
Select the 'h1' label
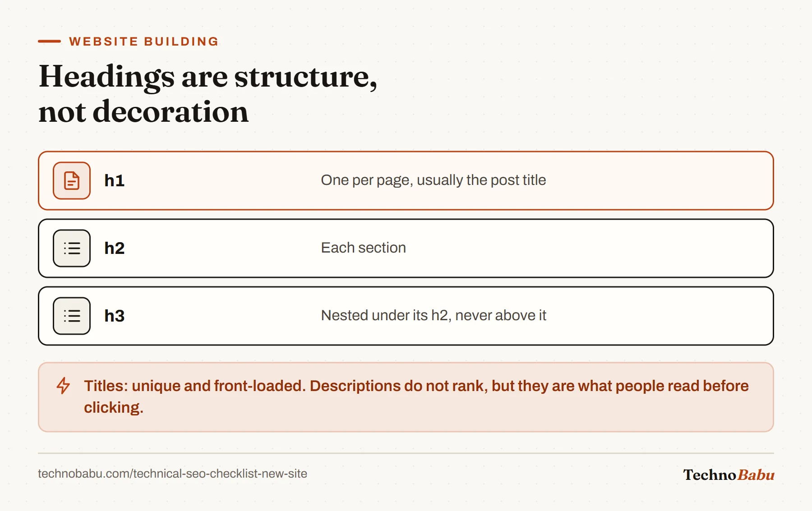click(114, 180)
